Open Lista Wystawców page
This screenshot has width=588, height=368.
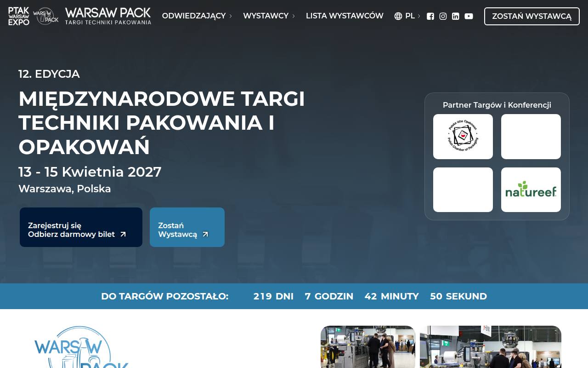tap(345, 16)
